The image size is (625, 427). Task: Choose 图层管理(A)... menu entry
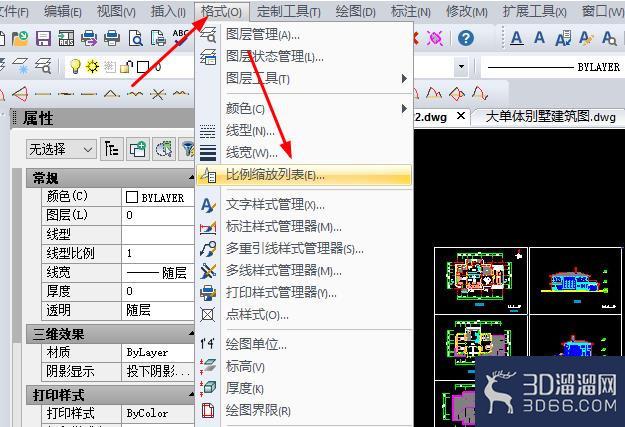(304, 34)
